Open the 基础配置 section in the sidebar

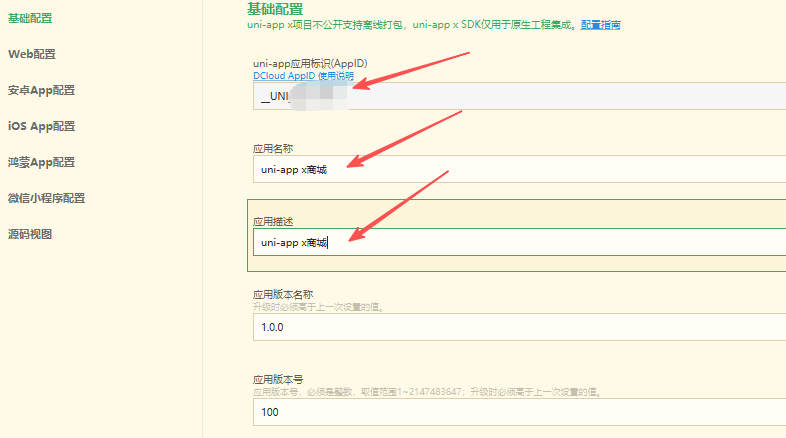30,18
